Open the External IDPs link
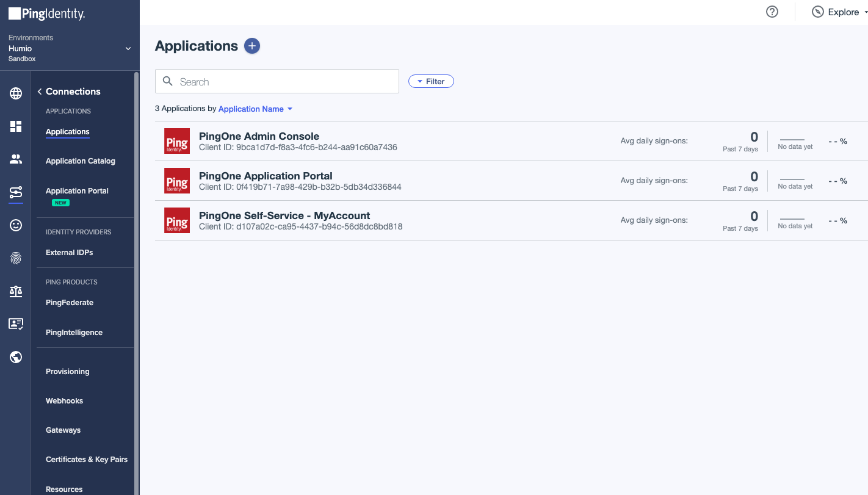 tap(69, 252)
